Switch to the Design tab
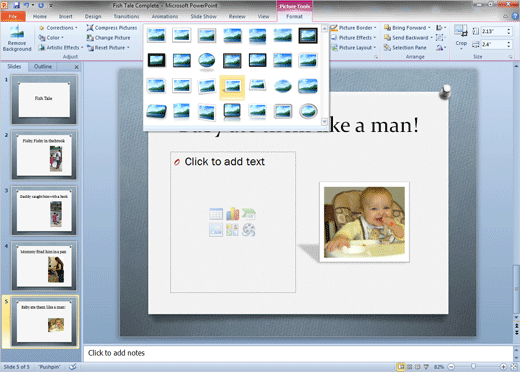 [93, 16]
